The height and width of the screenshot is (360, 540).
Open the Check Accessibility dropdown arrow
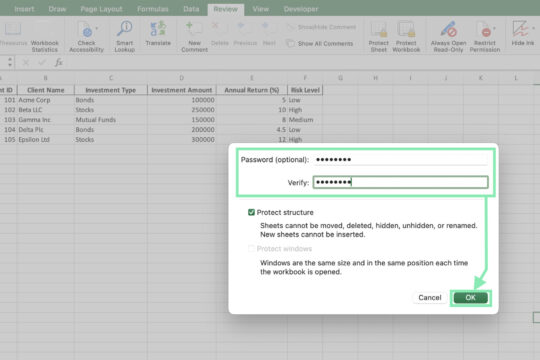pyautogui.click(x=97, y=28)
